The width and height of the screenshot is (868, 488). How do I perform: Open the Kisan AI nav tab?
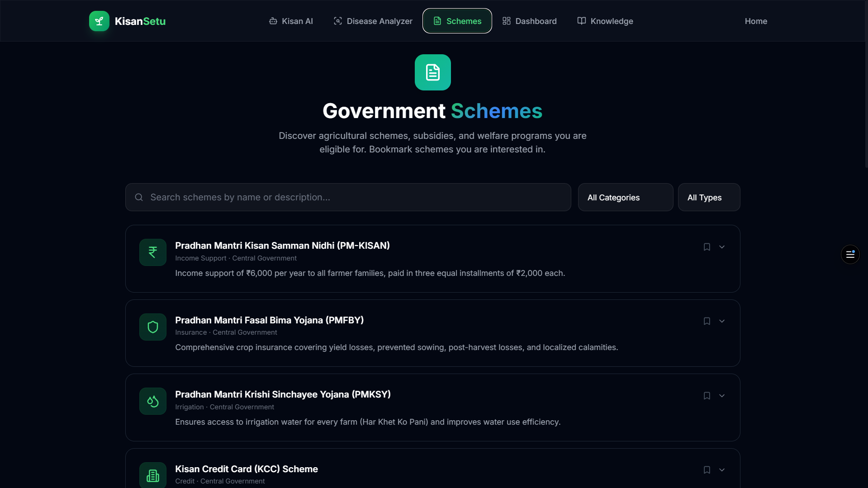click(x=291, y=21)
